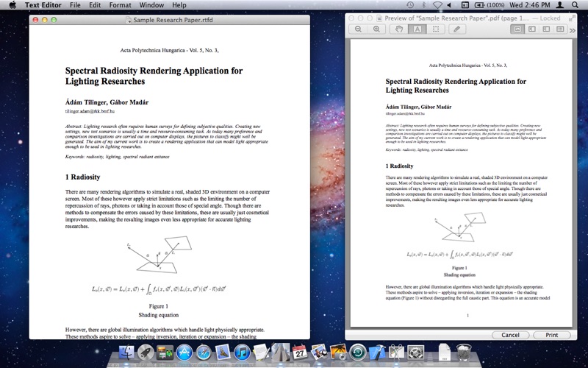
Task: Click the Print button
Action: click(552, 335)
